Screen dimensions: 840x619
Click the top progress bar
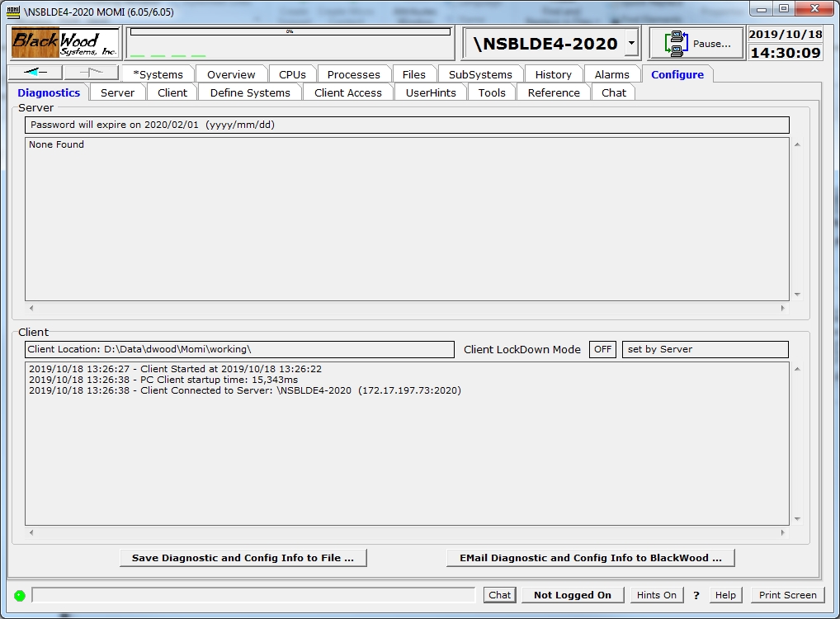[290, 31]
